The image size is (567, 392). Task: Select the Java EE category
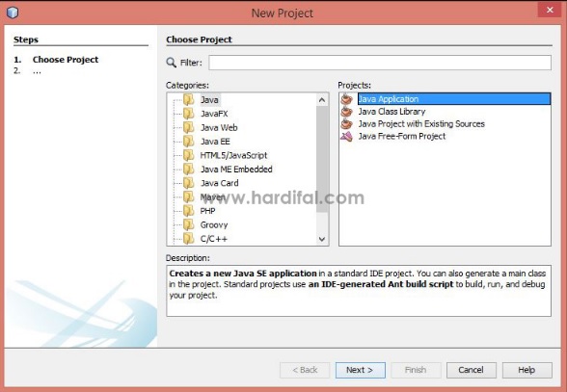point(215,142)
